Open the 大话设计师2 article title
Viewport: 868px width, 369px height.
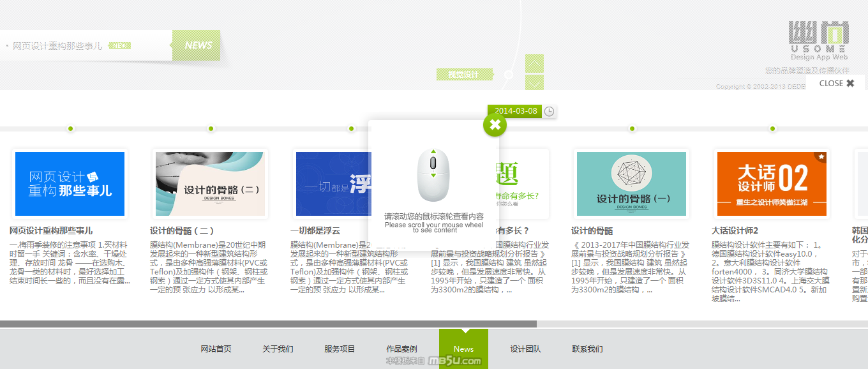735,230
